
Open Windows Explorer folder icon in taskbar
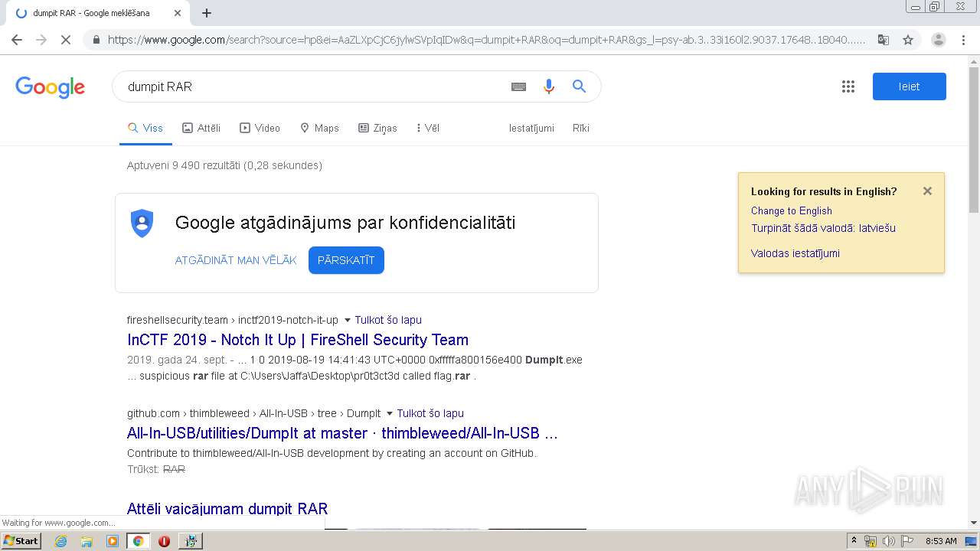87,541
